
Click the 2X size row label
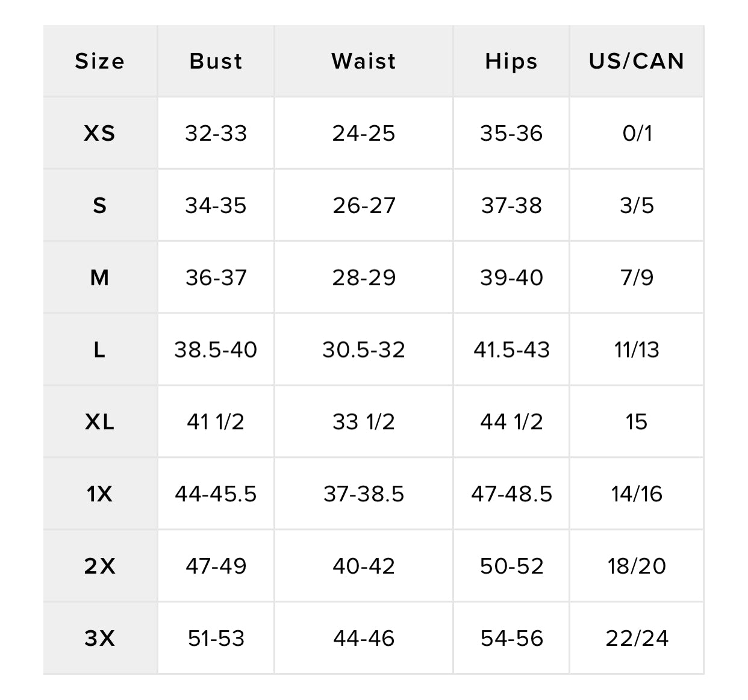[100, 566]
